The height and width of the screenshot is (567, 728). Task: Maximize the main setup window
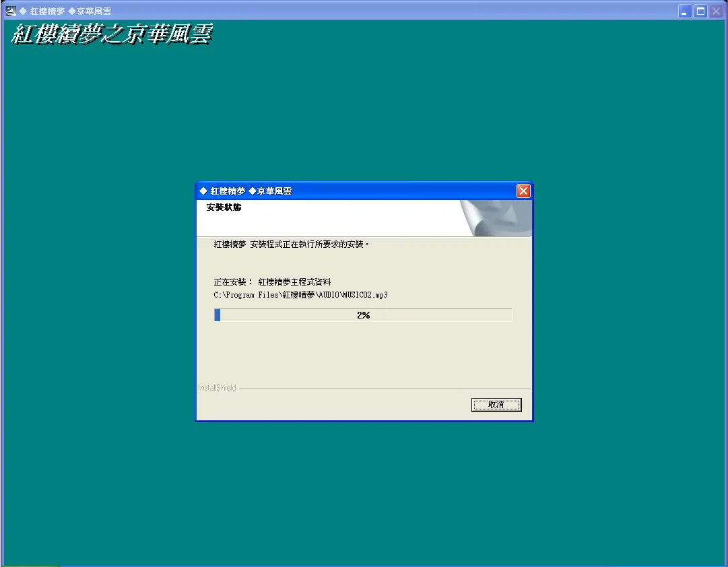pos(700,11)
